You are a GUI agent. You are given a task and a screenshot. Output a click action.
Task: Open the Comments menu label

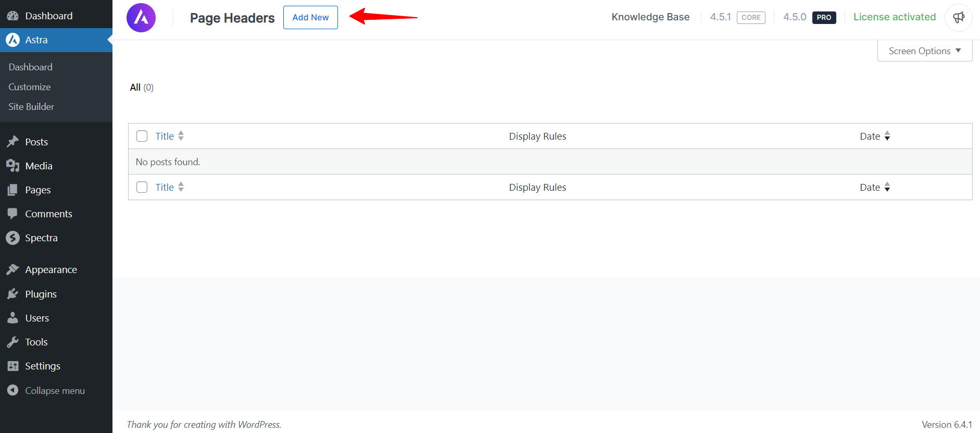[49, 214]
